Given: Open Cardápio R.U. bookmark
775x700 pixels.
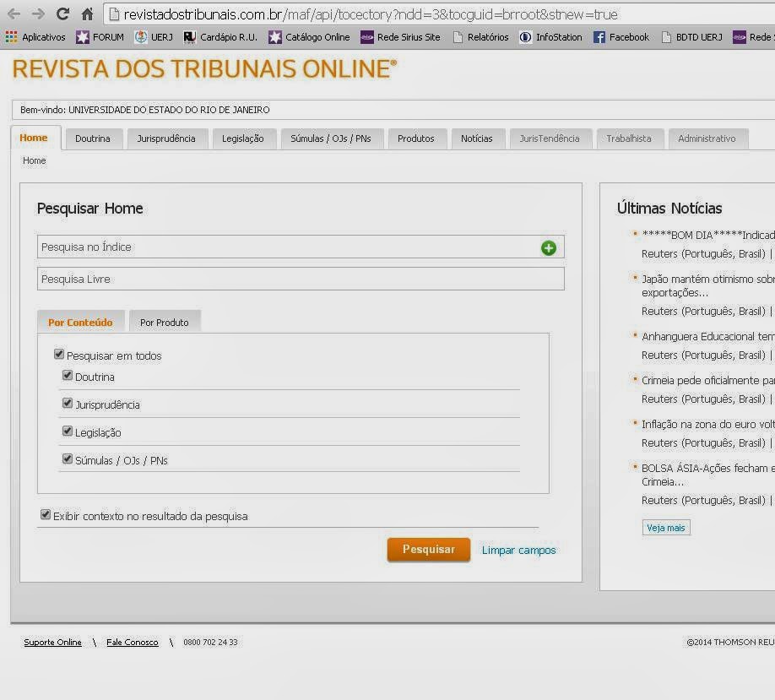Looking at the screenshot, I should click(220, 37).
